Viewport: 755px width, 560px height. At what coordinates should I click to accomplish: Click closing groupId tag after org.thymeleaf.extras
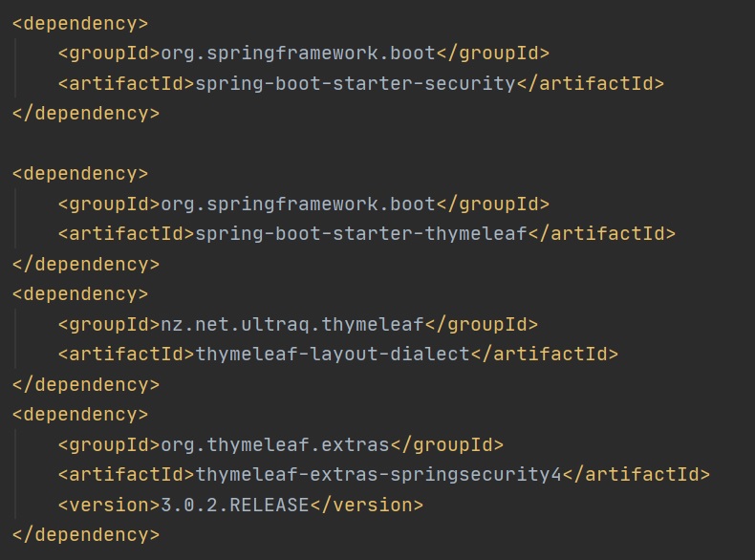pos(447,444)
